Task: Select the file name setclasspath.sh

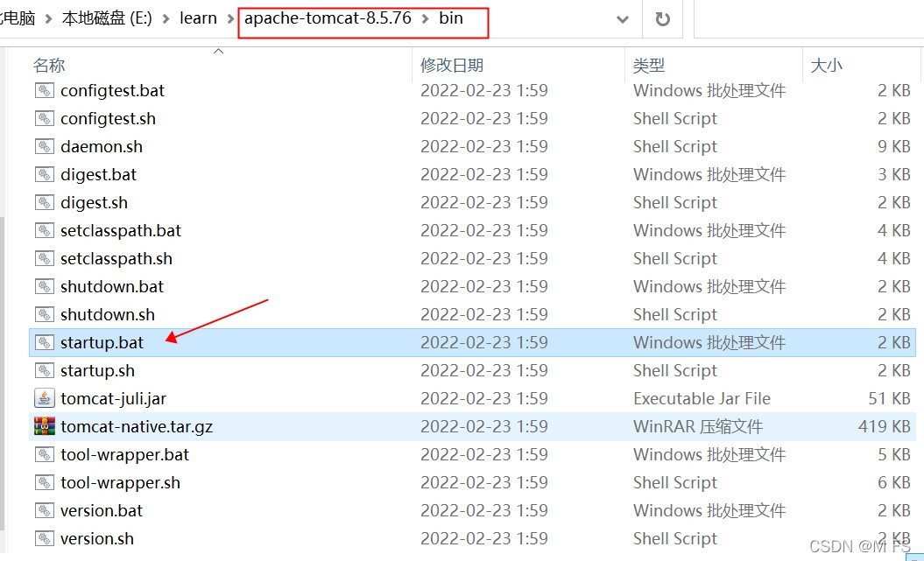Action: (x=116, y=258)
